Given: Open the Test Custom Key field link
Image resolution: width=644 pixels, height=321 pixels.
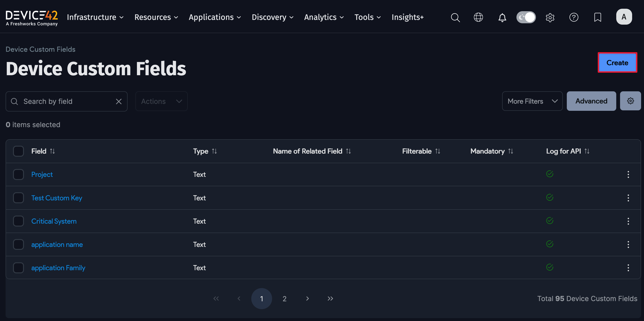Looking at the screenshot, I should pyautogui.click(x=57, y=198).
